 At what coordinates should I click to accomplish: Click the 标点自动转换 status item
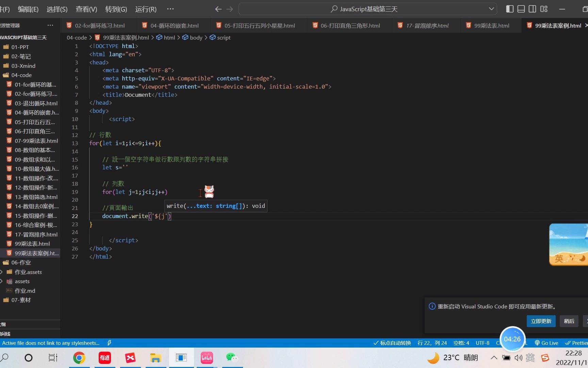[x=392, y=343]
